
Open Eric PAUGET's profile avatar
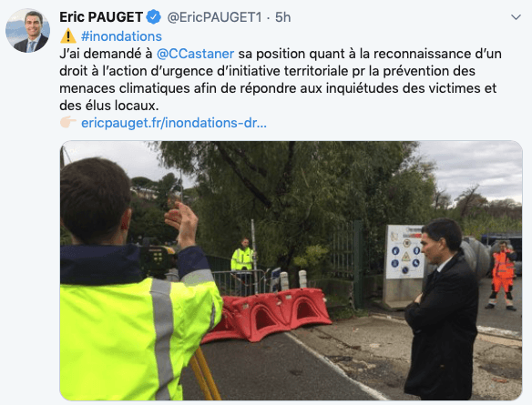pos(27,31)
